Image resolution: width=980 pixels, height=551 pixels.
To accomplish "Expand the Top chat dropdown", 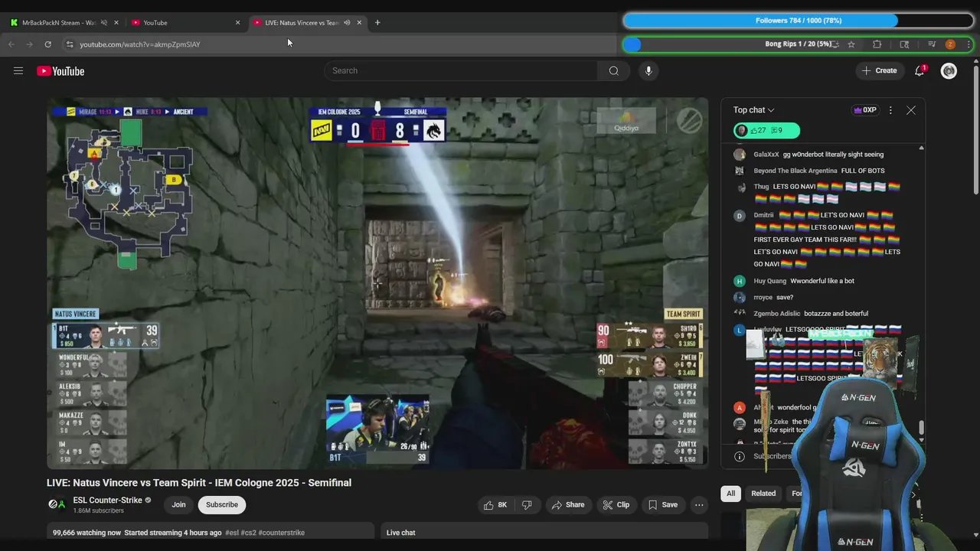I will pyautogui.click(x=754, y=110).
